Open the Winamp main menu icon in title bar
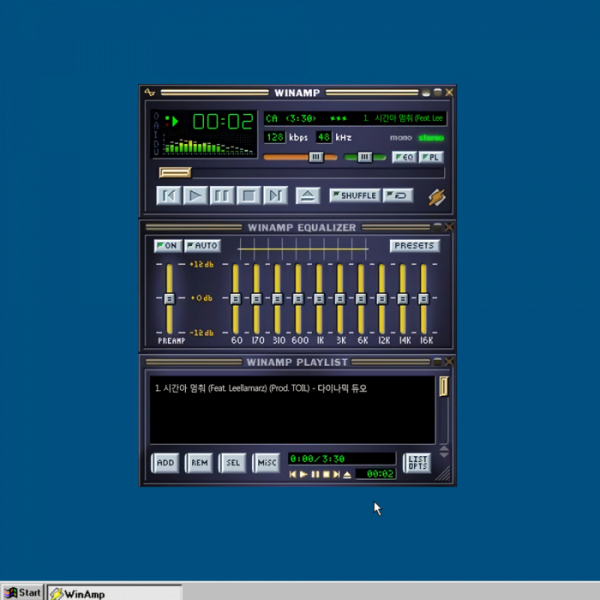Image resolution: width=600 pixels, height=600 pixels. click(150, 93)
